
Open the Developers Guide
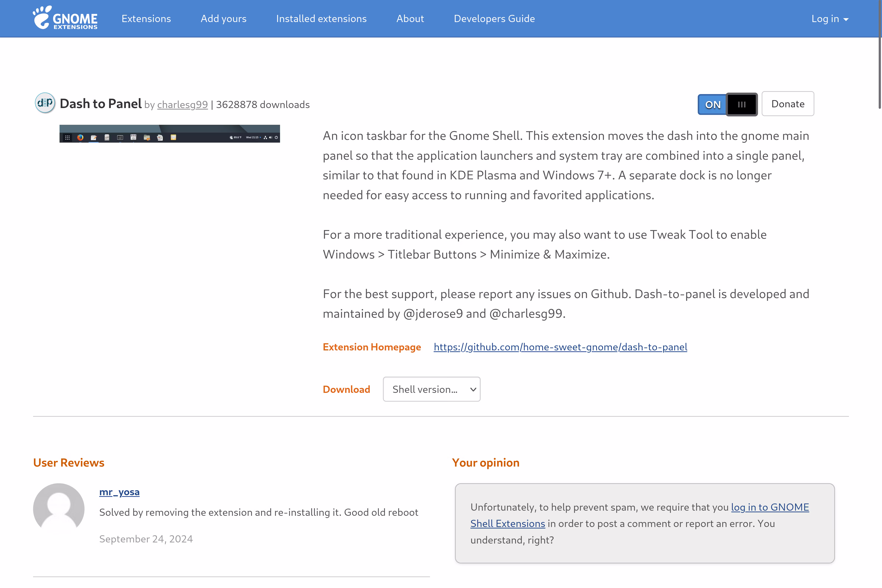tap(494, 19)
